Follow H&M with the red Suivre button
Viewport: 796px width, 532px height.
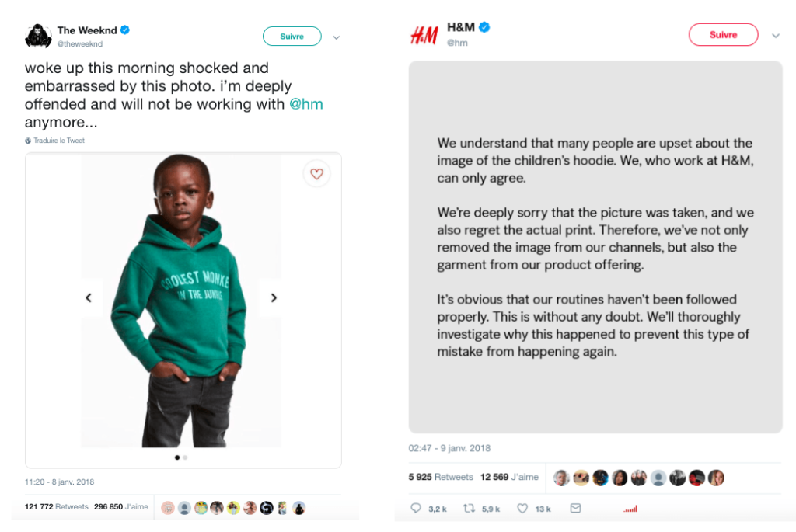pyautogui.click(x=723, y=35)
